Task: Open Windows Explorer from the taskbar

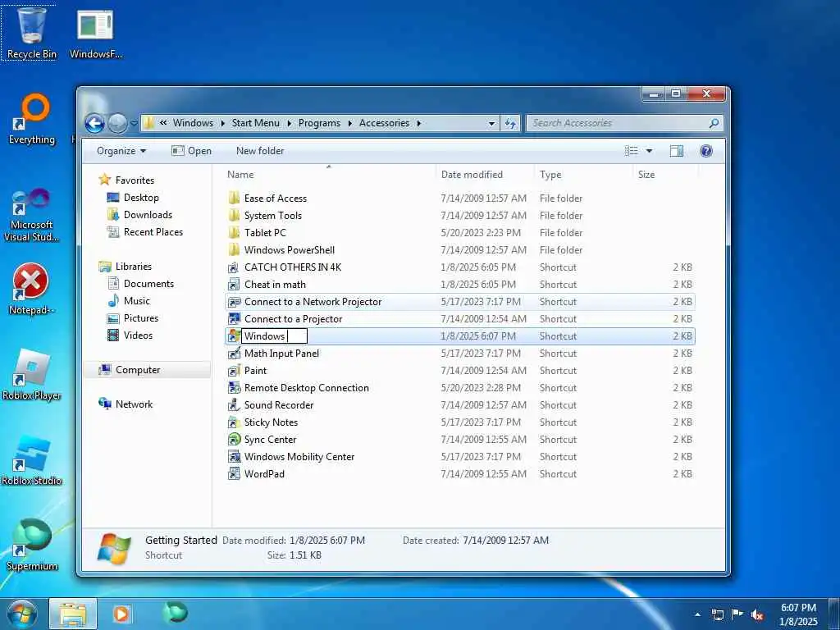Action: coord(73,614)
